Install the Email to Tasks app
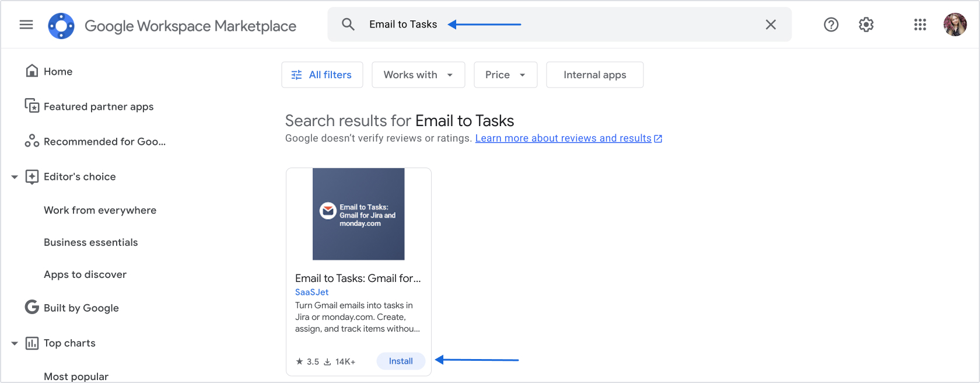Screen dimensions: 980x383 pos(401,361)
